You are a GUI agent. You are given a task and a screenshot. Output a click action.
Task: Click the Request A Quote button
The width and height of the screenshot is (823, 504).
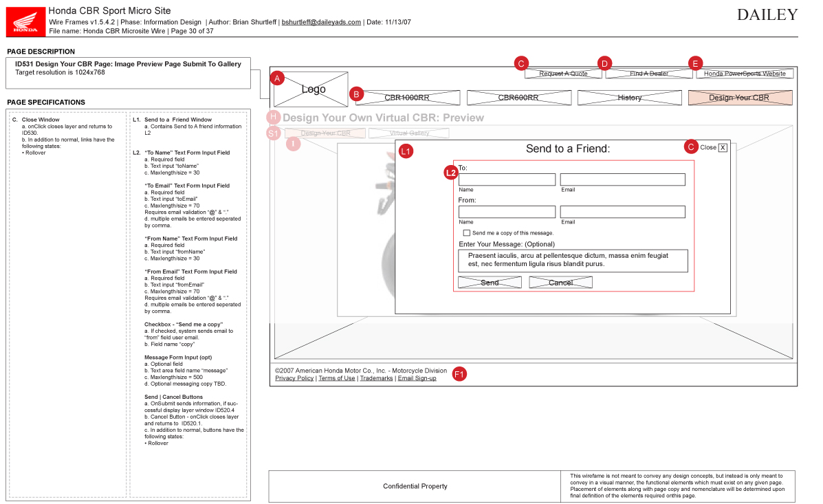point(563,74)
